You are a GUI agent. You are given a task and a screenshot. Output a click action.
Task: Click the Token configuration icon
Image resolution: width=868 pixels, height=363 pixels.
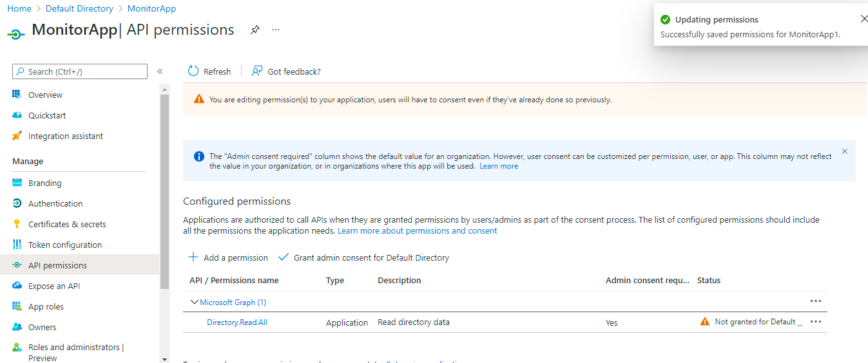[17, 245]
